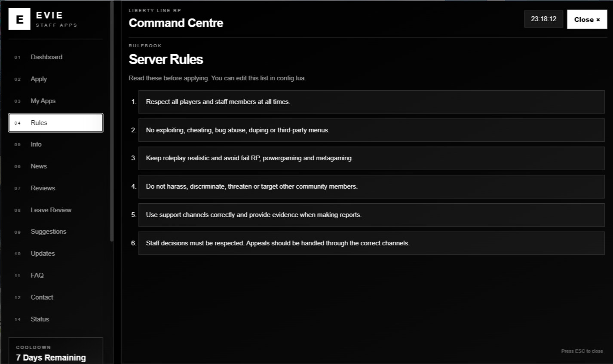The width and height of the screenshot is (613, 364).
Task: Go to the Contact page
Action: click(x=56, y=297)
